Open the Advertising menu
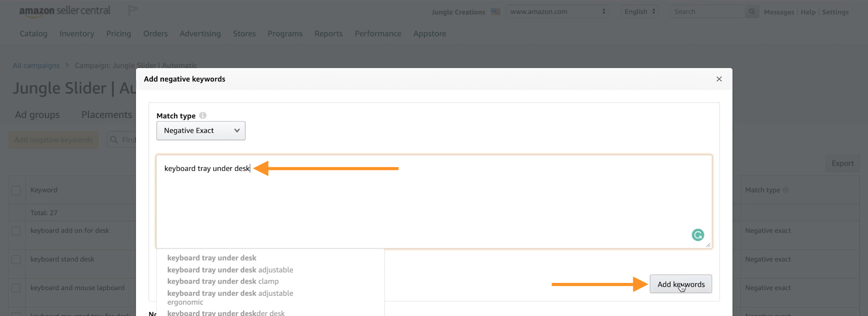The width and height of the screenshot is (868, 316). tap(200, 34)
